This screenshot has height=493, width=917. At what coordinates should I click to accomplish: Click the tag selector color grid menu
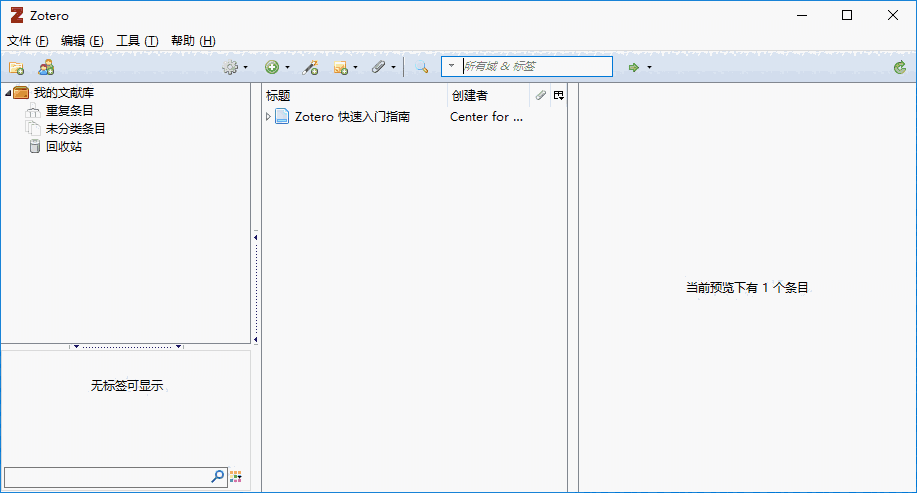(236, 477)
